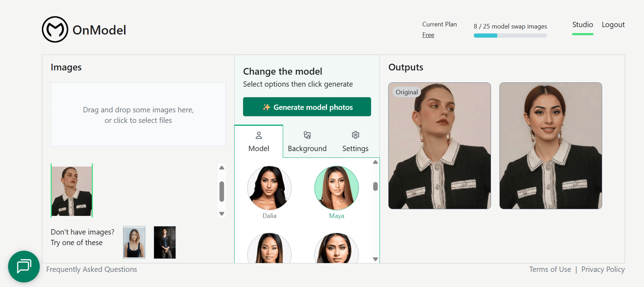Viewport: 644px width, 287px height.
Task: Click the Original label badge
Action: coord(407,92)
